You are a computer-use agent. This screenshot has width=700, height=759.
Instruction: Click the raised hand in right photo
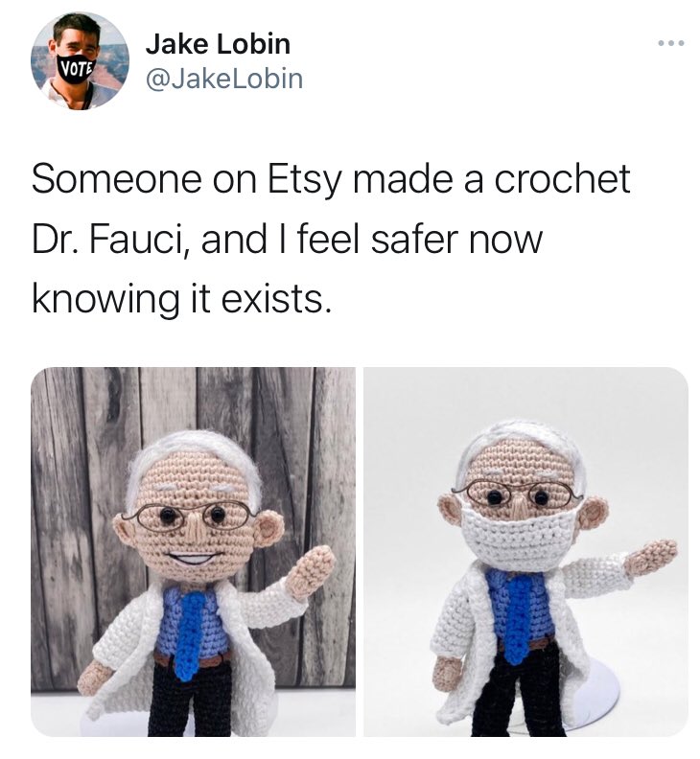pos(650,557)
